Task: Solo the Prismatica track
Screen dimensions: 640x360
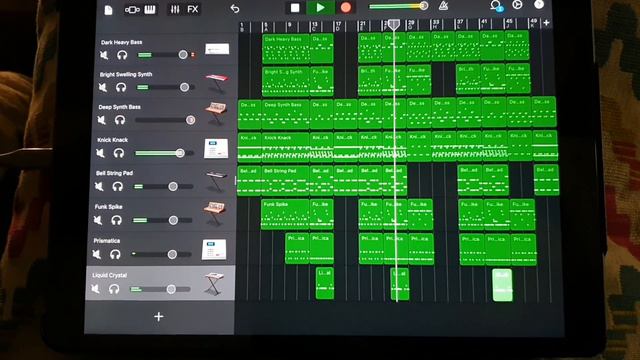Action: coord(115,254)
